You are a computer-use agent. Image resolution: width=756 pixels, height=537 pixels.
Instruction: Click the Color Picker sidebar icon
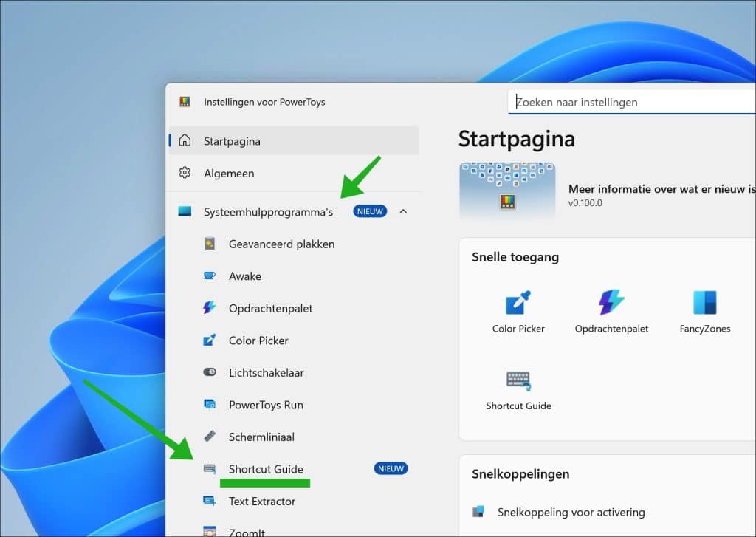pyautogui.click(x=209, y=340)
